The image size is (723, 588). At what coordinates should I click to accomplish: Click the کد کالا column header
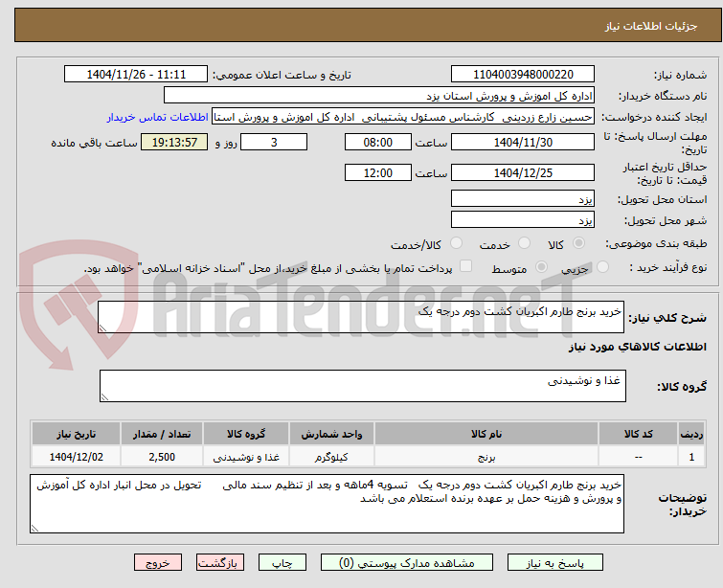tap(638, 434)
